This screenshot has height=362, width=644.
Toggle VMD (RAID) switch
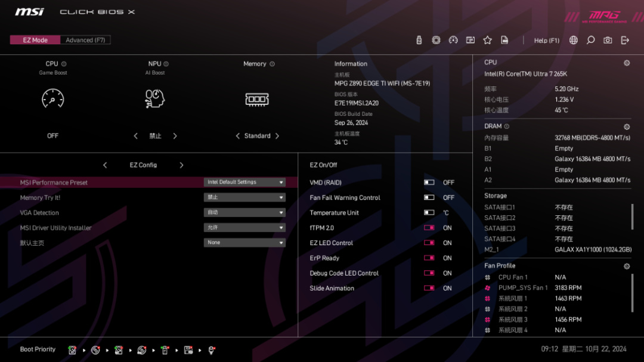(x=429, y=182)
